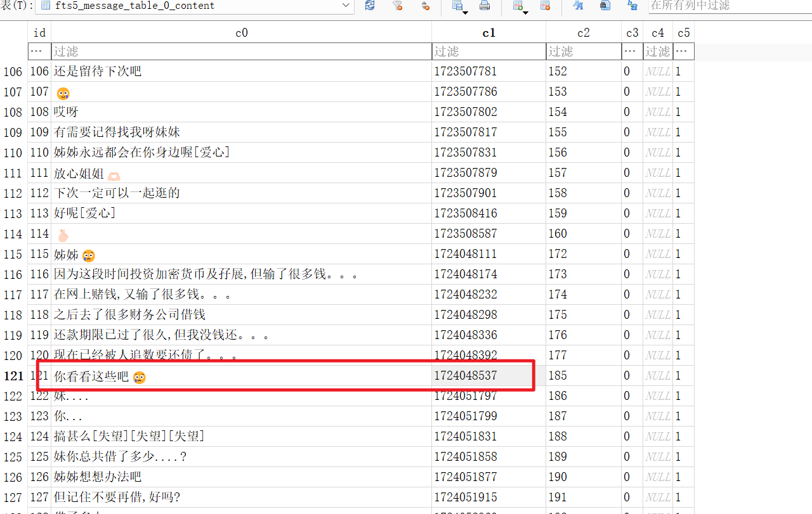Screen dimensions: 812x514
Task: Sort by the id column header
Action: 39,33
